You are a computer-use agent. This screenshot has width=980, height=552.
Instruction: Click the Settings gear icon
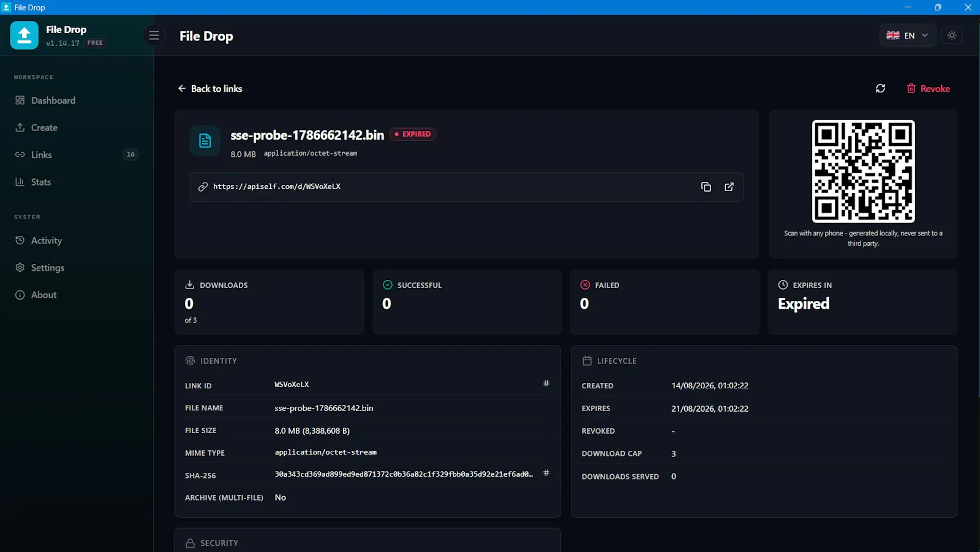(x=20, y=268)
